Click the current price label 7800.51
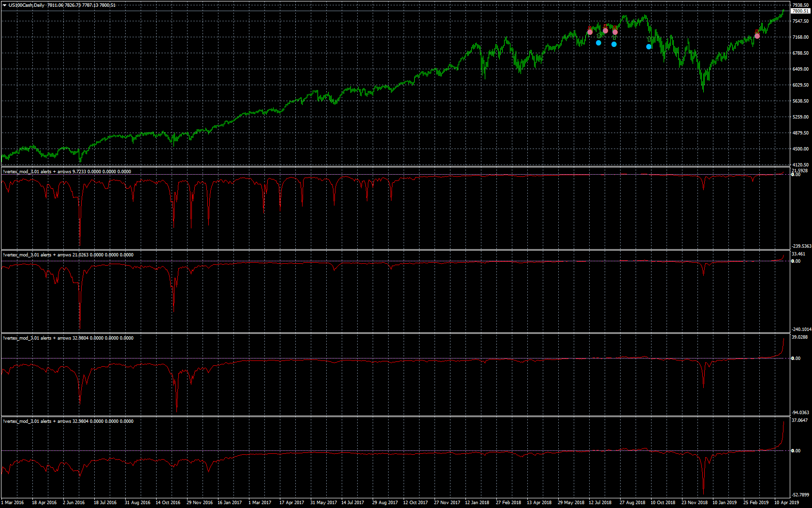 [800, 11]
